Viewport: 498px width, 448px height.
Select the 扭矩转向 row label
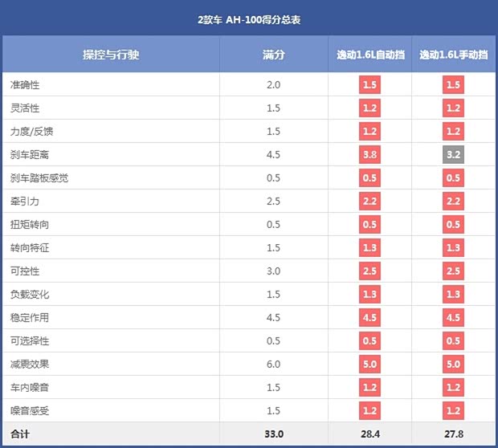[30, 225]
